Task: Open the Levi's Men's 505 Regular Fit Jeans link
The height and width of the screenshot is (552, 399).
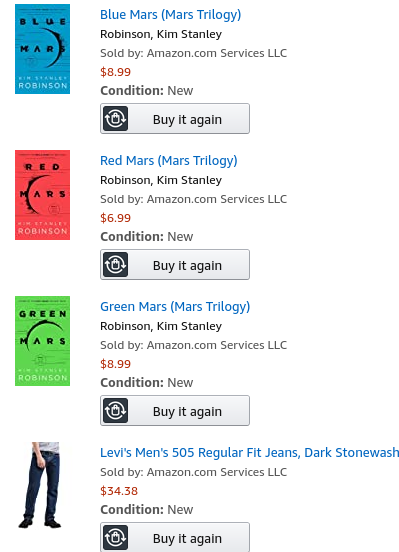Action: 249,453
